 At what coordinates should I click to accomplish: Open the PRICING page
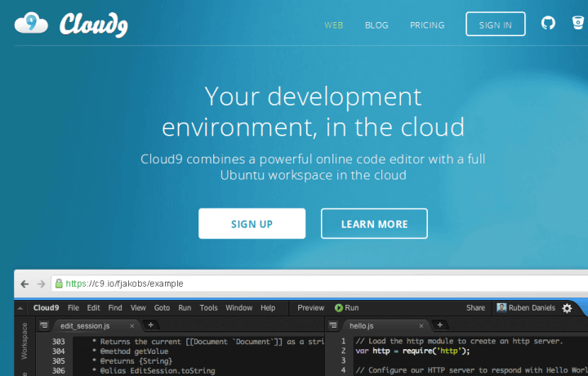pyautogui.click(x=427, y=25)
